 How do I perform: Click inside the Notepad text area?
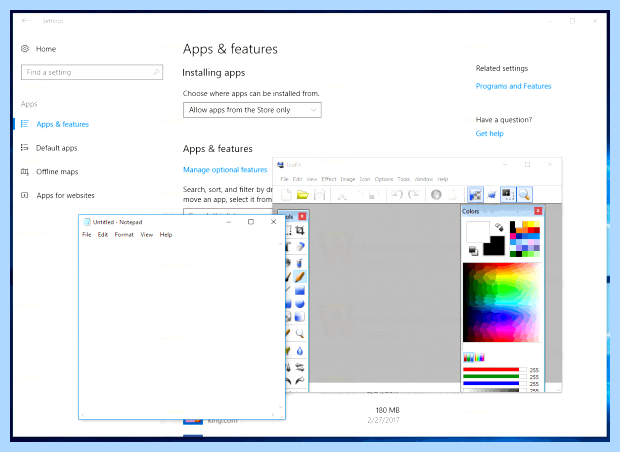click(179, 325)
